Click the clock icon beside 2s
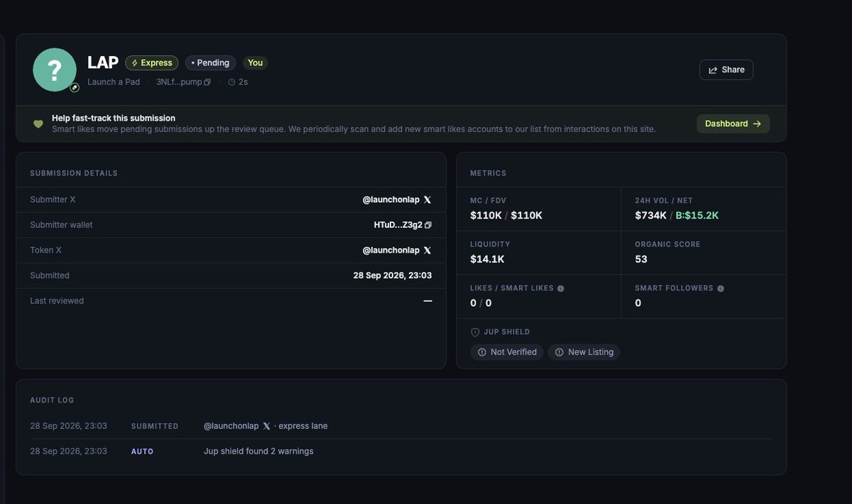The width and height of the screenshot is (852, 504). point(231,82)
